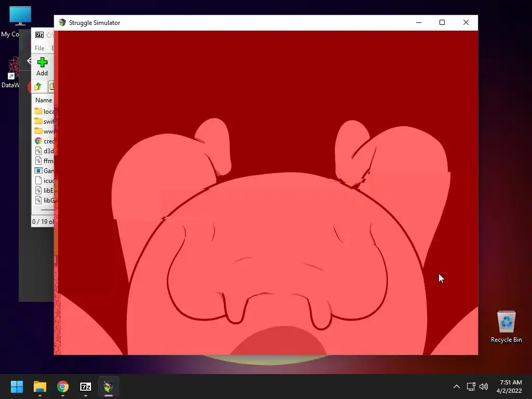Screen dimensions: 532x399
Task: Minimize the Struggle Simulator window
Action: pyautogui.click(x=419, y=22)
